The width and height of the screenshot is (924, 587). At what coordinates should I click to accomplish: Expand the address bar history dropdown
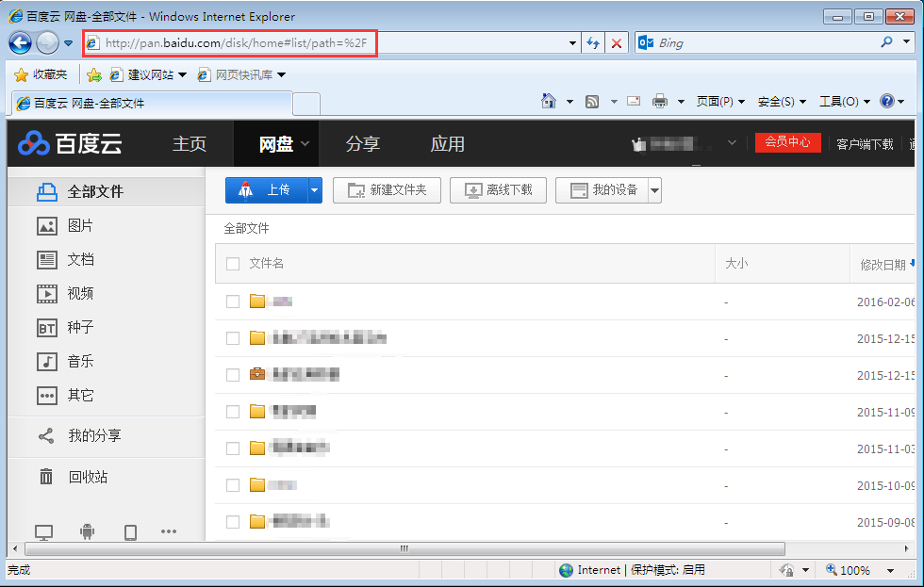(572, 43)
